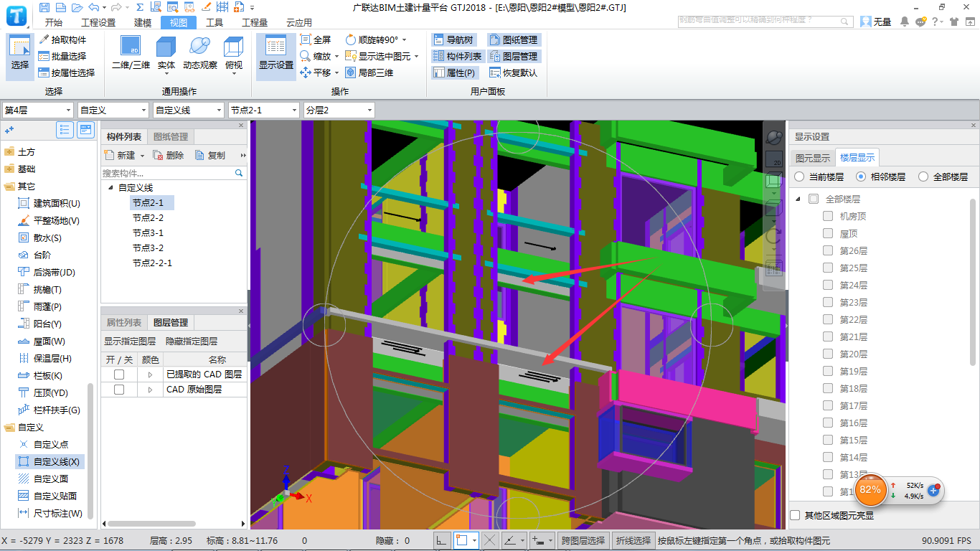Click 恢复默认 restore layout

pyautogui.click(x=514, y=72)
